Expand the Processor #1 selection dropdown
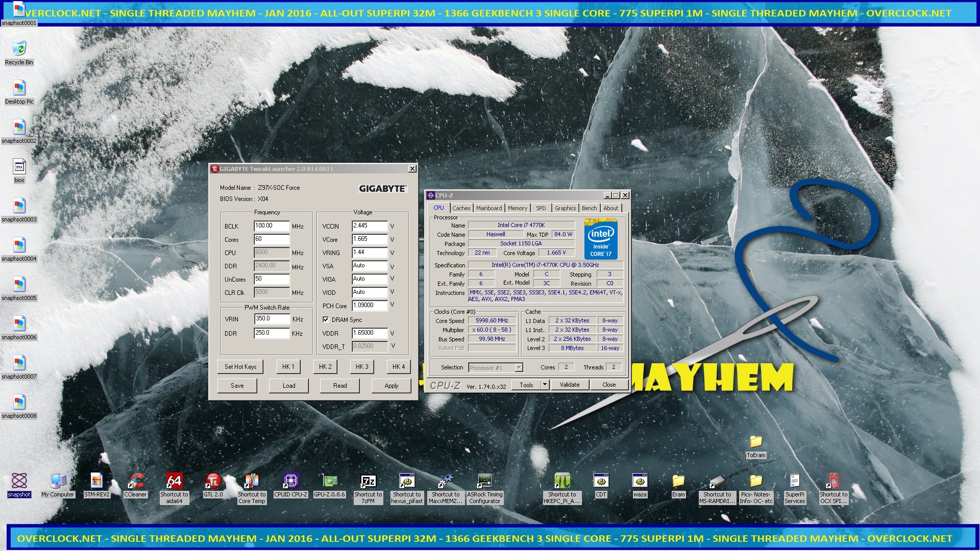 (519, 367)
